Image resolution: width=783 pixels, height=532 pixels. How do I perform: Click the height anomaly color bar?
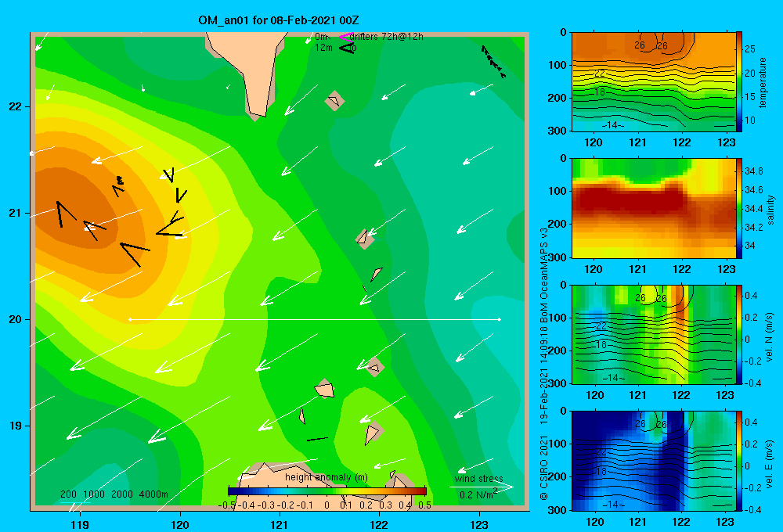coord(327,491)
